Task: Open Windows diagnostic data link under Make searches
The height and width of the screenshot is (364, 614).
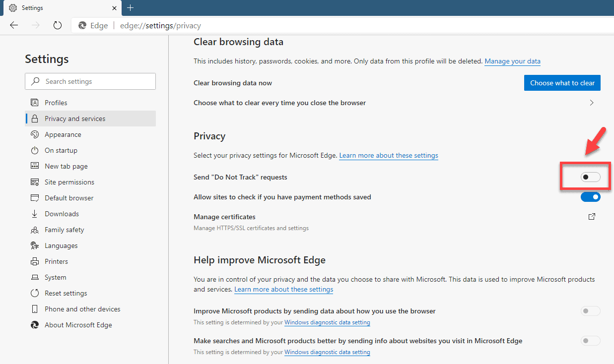Action: [327, 352]
